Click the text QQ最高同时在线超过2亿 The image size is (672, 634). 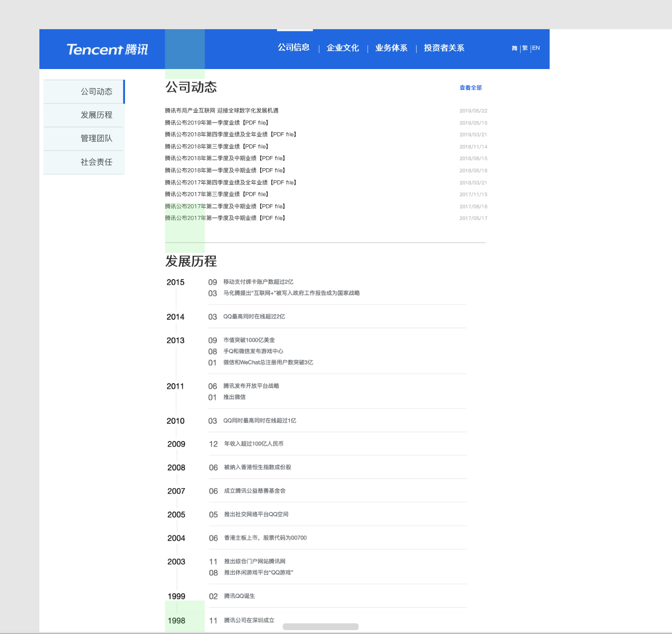[254, 317]
